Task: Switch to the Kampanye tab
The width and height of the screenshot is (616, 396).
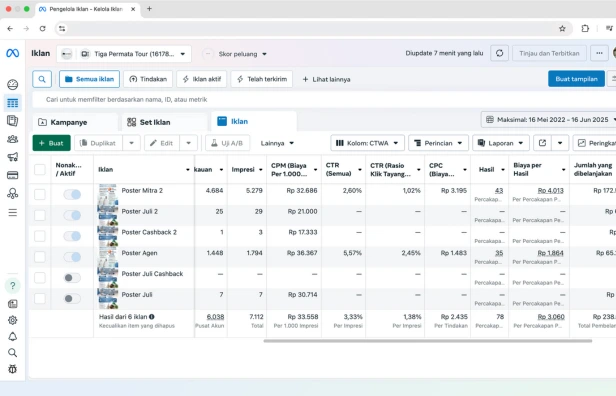Action: pyautogui.click(x=75, y=122)
